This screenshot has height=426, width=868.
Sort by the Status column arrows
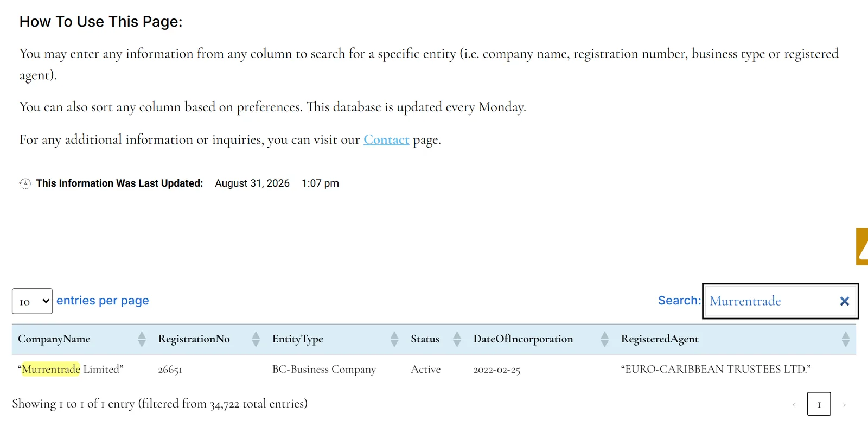point(457,339)
